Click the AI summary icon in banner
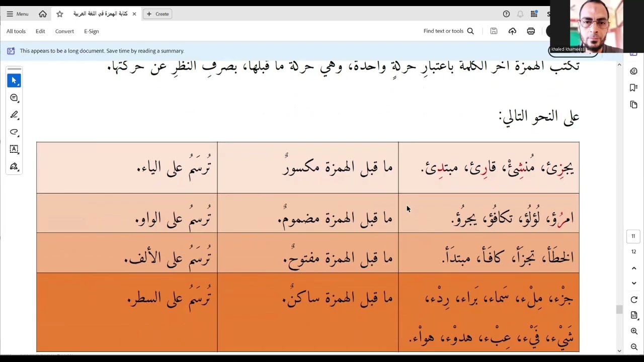Viewport: 644px width, 362px height. [x=11, y=51]
